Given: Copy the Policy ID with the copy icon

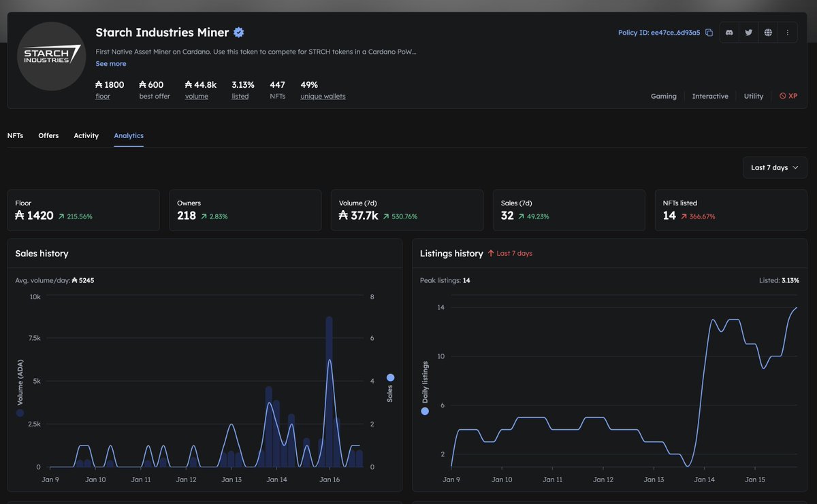Looking at the screenshot, I should 709,33.
